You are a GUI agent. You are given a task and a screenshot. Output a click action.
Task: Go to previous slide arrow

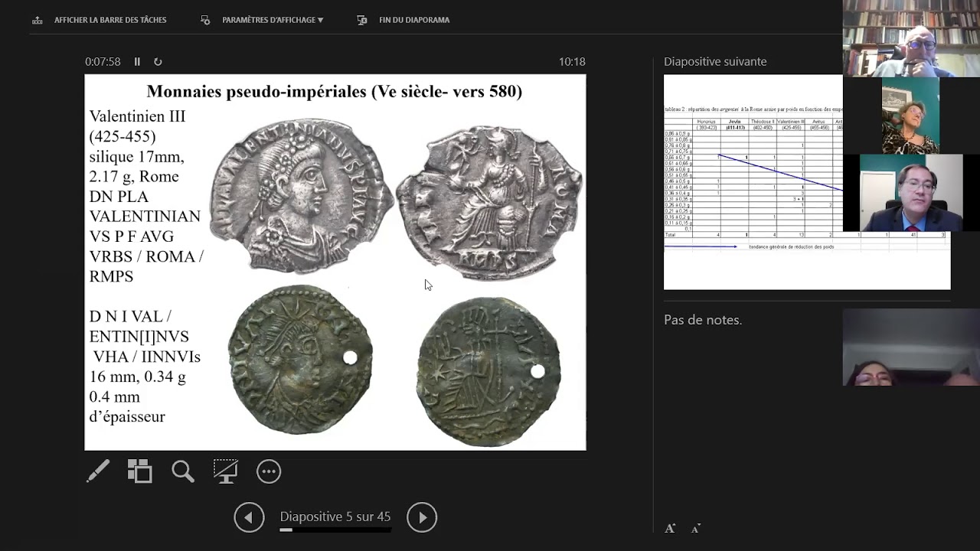249,517
